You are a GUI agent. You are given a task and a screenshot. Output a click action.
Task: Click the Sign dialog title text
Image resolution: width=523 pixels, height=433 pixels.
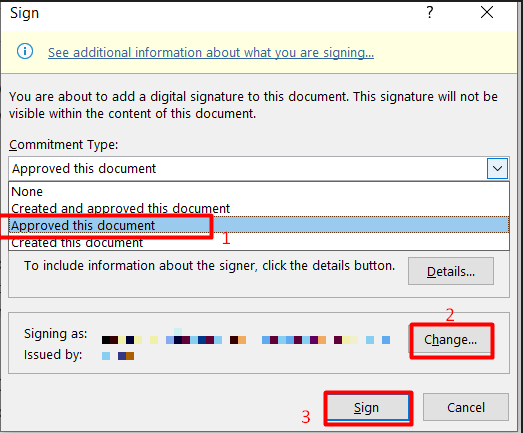24,13
